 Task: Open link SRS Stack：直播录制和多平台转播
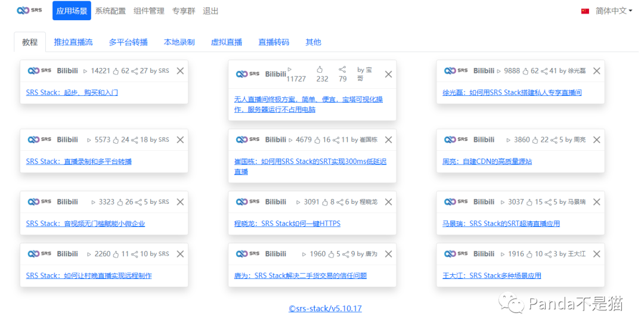(x=79, y=162)
